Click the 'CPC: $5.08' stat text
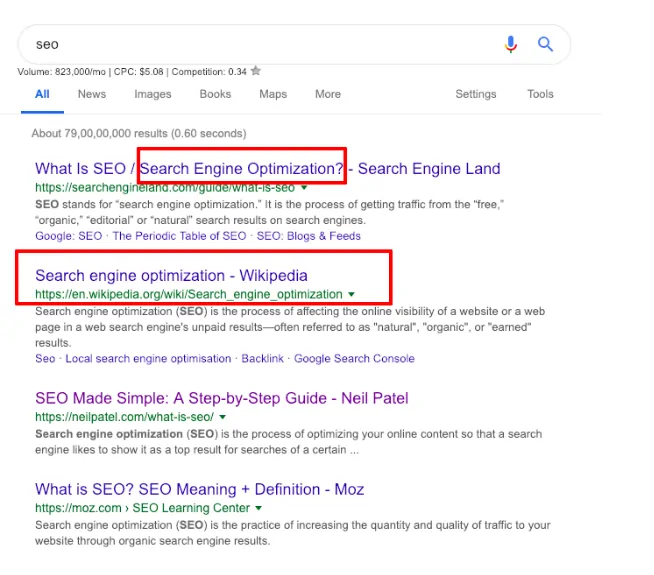The width and height of the screenshot is (654, 575). coord(138,72)
